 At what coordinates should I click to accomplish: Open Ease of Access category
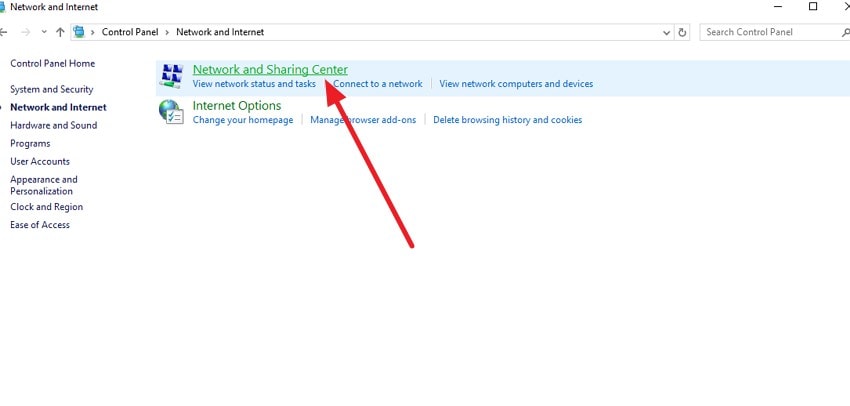point(40,225)
